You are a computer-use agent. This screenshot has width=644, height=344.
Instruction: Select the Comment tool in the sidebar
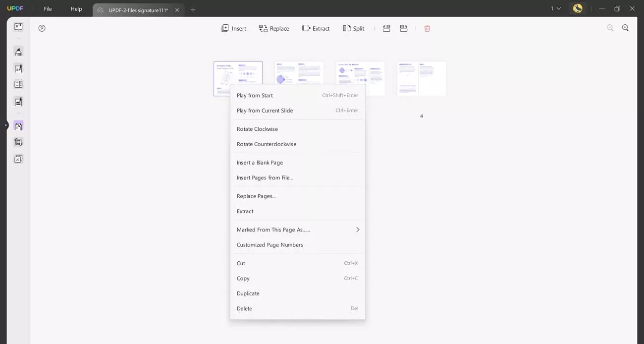click(x=18, y=51)
